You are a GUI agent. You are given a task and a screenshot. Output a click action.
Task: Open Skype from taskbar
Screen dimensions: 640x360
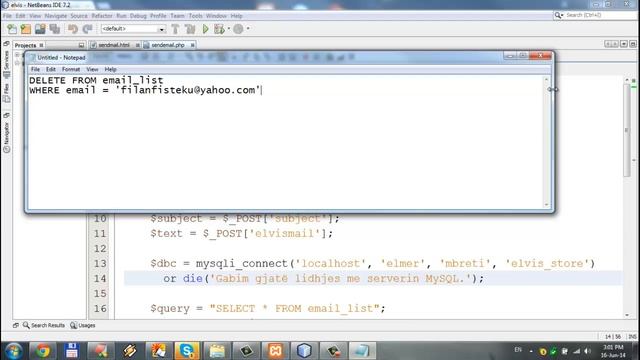coord(187,351)
